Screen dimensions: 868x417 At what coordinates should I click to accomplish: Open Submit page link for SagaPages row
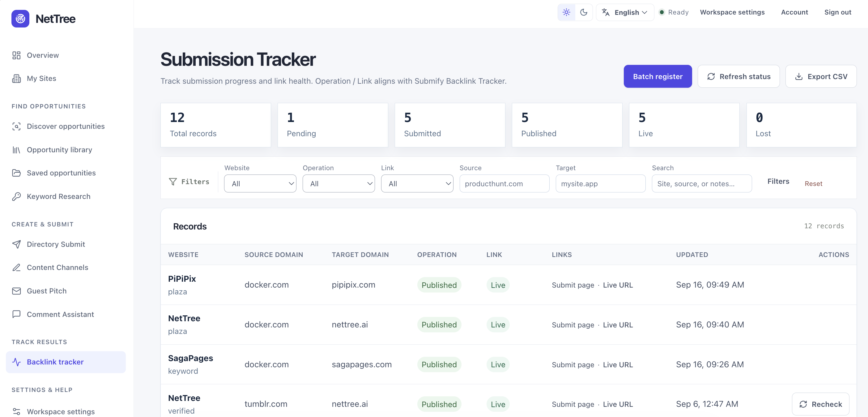coord(572,364)
